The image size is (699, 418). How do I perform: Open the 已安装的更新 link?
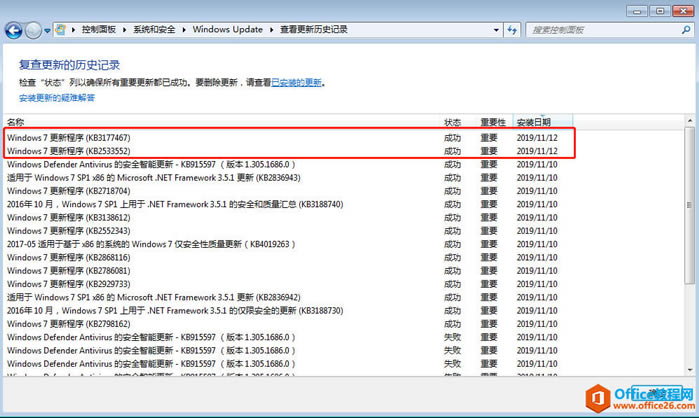296,82
